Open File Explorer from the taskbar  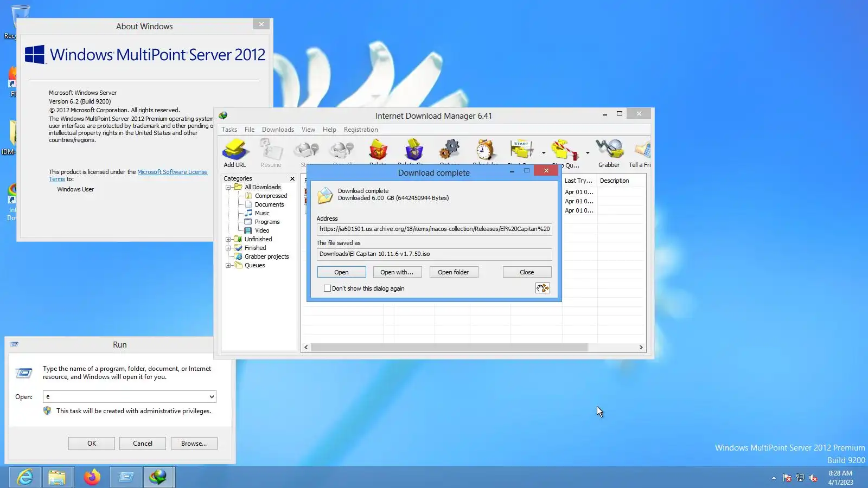tap(57, 477)
